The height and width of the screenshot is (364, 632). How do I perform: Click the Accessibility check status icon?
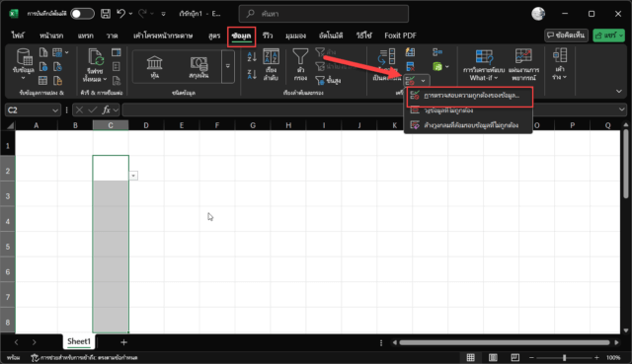(x=36, y=357)
